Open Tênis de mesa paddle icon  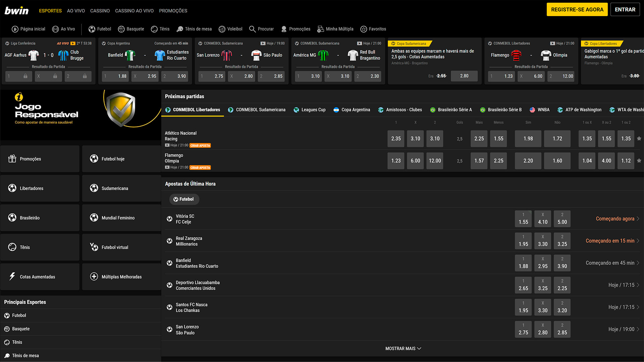point(180,29)
